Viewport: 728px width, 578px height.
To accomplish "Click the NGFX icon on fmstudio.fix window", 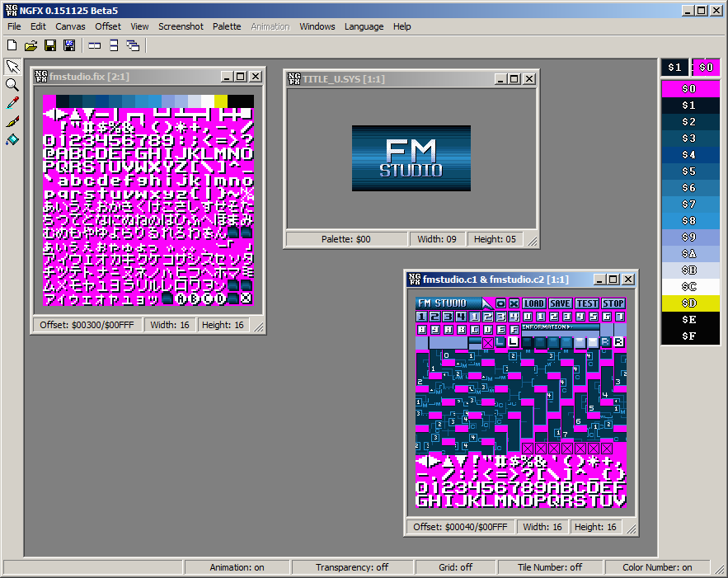I will [41, 76].
